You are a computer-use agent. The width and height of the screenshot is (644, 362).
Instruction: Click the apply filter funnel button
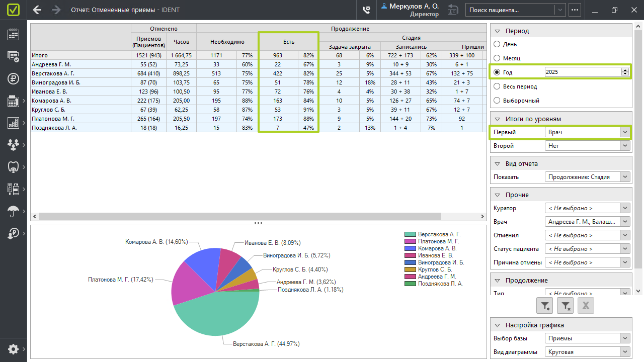pyautogui.click(x=545, y=305)
